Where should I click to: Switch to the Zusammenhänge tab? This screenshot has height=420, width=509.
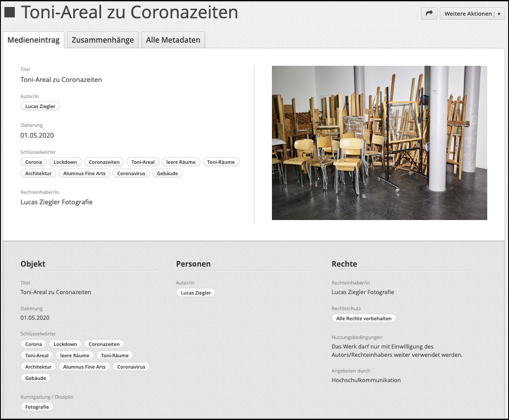tap(103, 40)
